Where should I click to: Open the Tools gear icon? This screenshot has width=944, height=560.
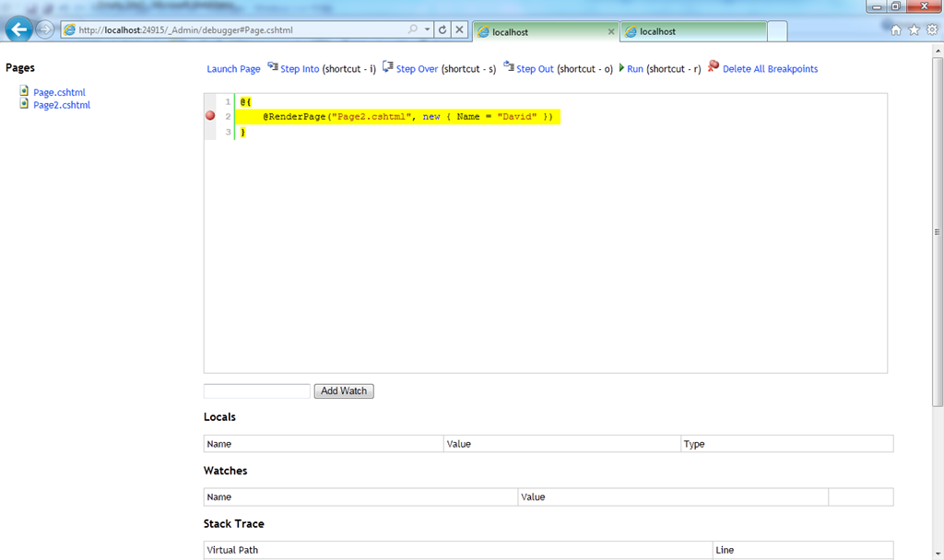coord(932,30)
